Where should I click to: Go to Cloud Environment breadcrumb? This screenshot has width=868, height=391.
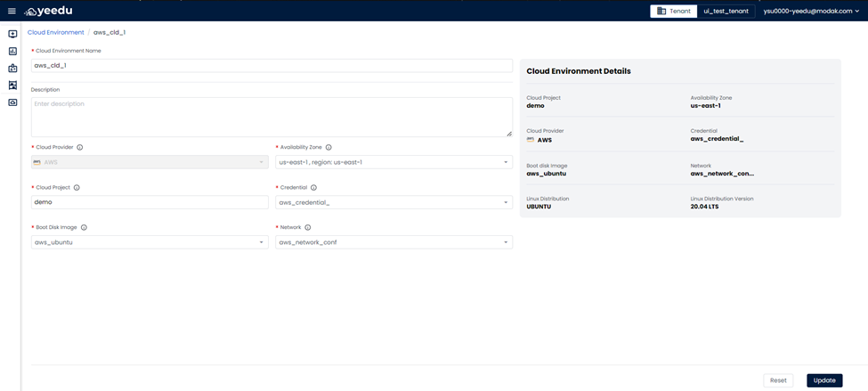pos(56,33)
